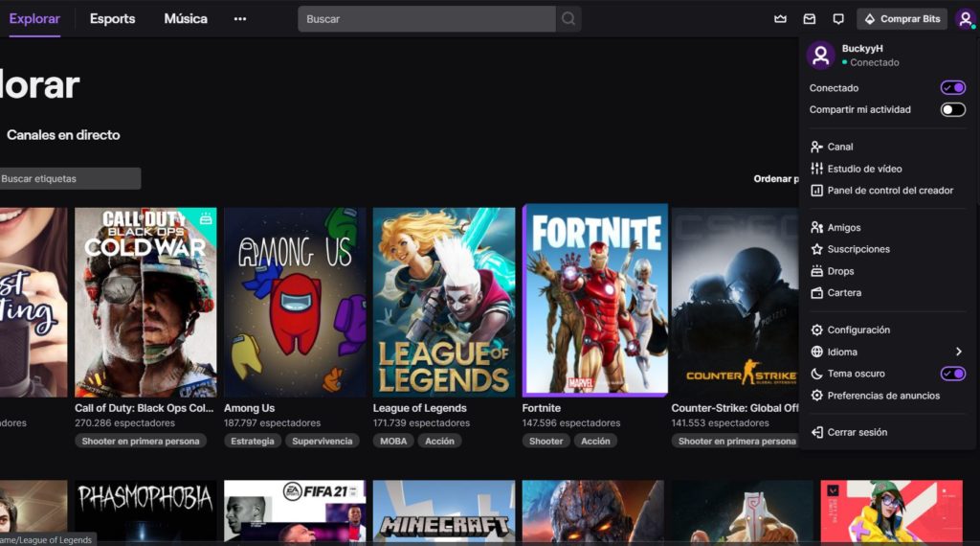Screen dimensions: 980x546
Task: Click Shooter en primera persona tag under Cold War
Action: (141, 441)
